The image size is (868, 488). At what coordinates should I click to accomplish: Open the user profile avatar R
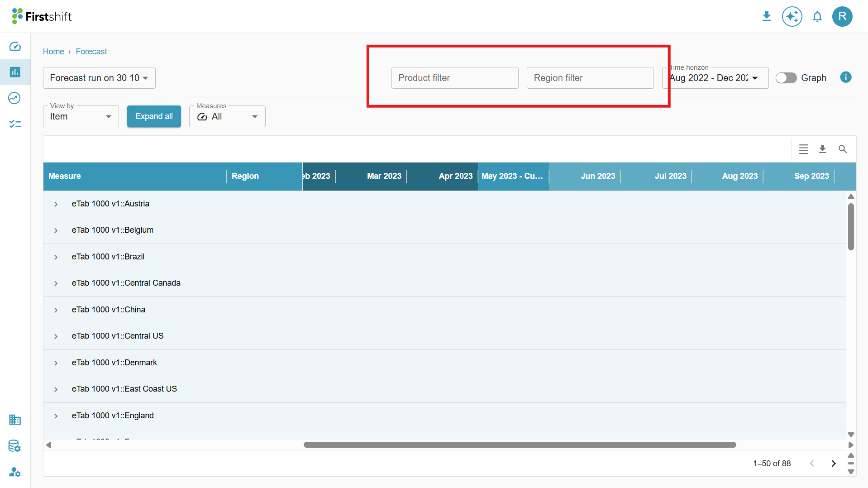[x=842, y=17]
